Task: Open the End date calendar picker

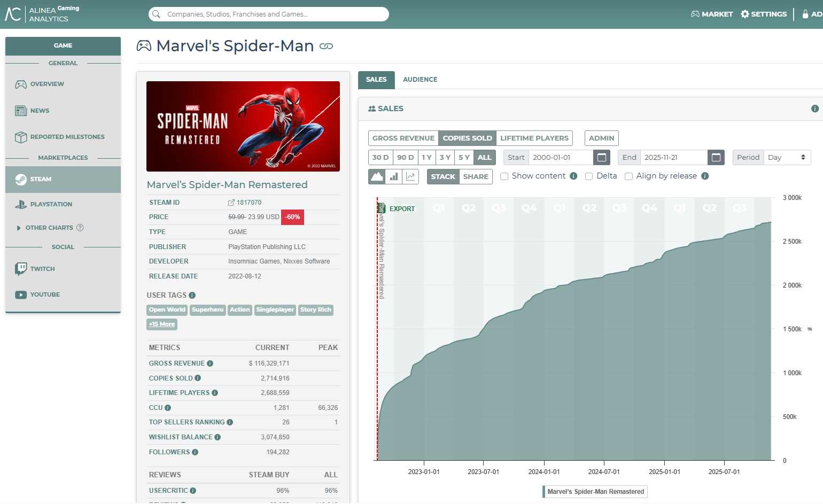Action: coord(716,157)
